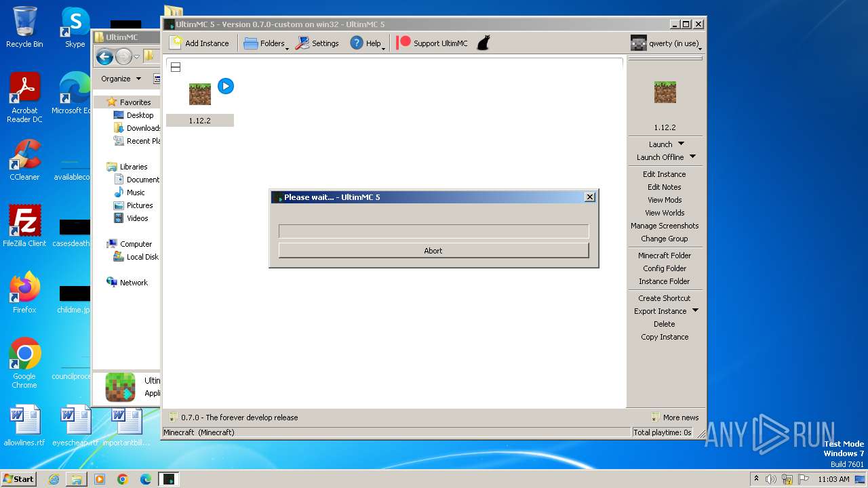Open the Export Instance dropdown arrow

point(695,310)
